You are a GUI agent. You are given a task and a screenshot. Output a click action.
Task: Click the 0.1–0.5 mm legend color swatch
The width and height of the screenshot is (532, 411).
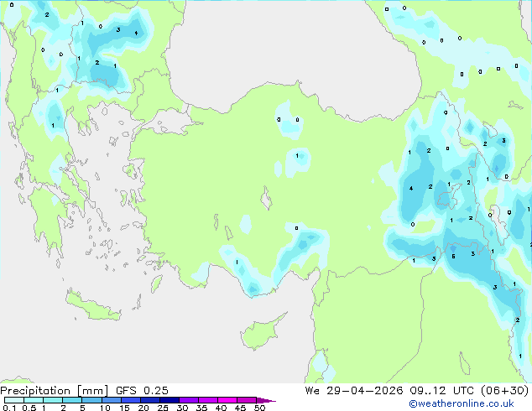pos(14,400)
